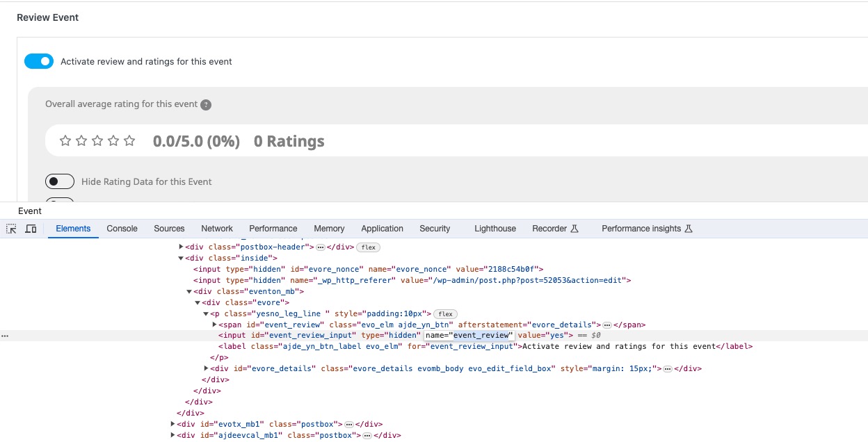Open the Lighthouse panel
Image resolution: width=868 pixels, height=442 pixels.
pos(495,229)
